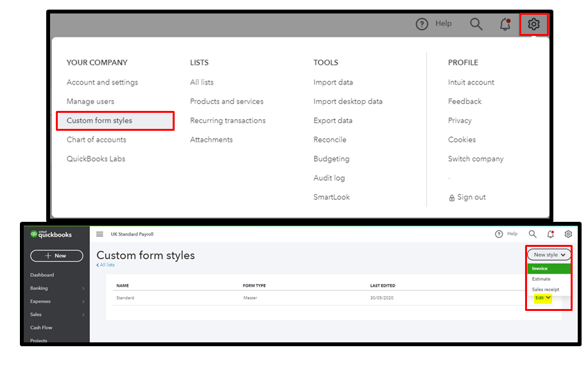Choose Export data

333,121
